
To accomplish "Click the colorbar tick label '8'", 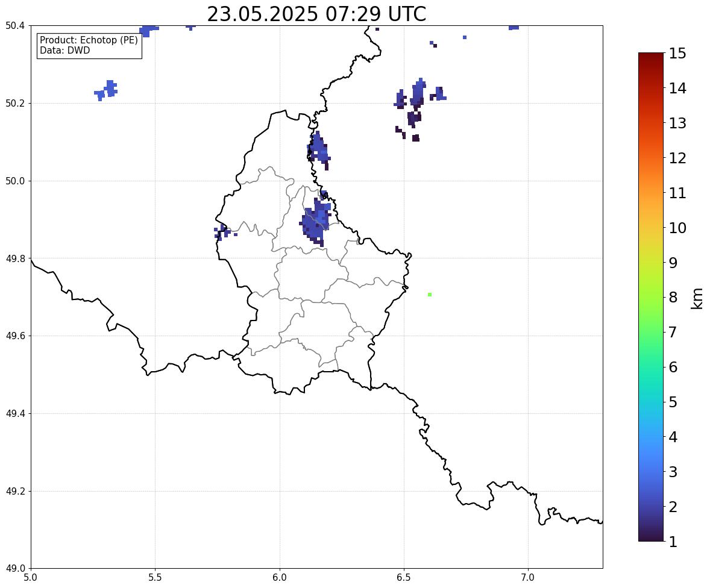I will 673,298.
